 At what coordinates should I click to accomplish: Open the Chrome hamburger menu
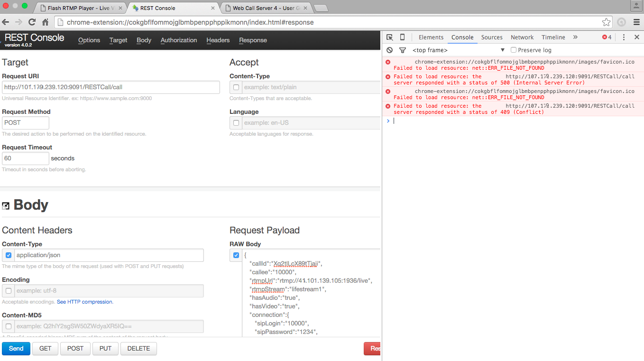[x=636, y=22]
